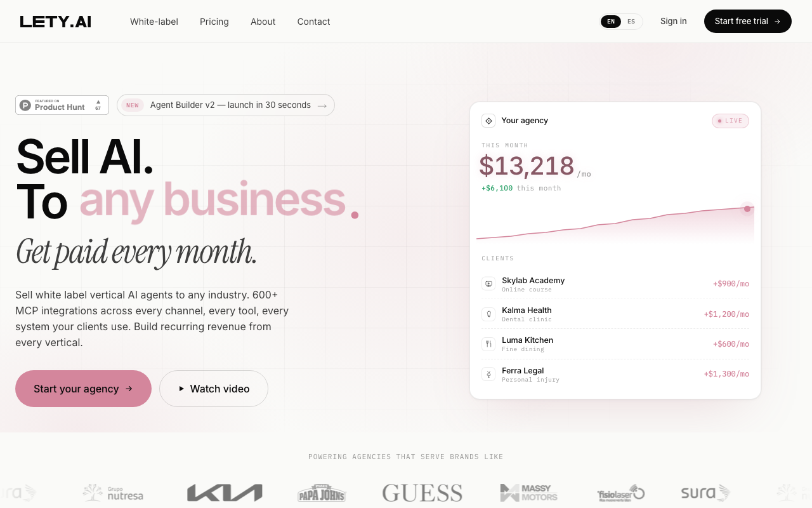Click Start your agency button

tap(83, 389)
